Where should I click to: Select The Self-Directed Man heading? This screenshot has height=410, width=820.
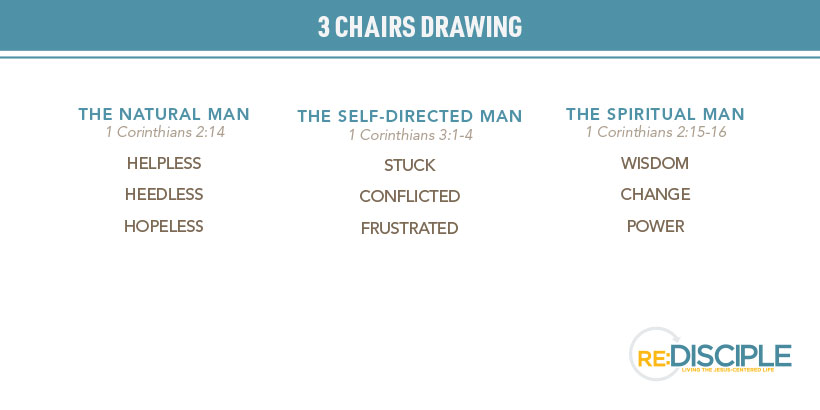(x=410, y=116)
